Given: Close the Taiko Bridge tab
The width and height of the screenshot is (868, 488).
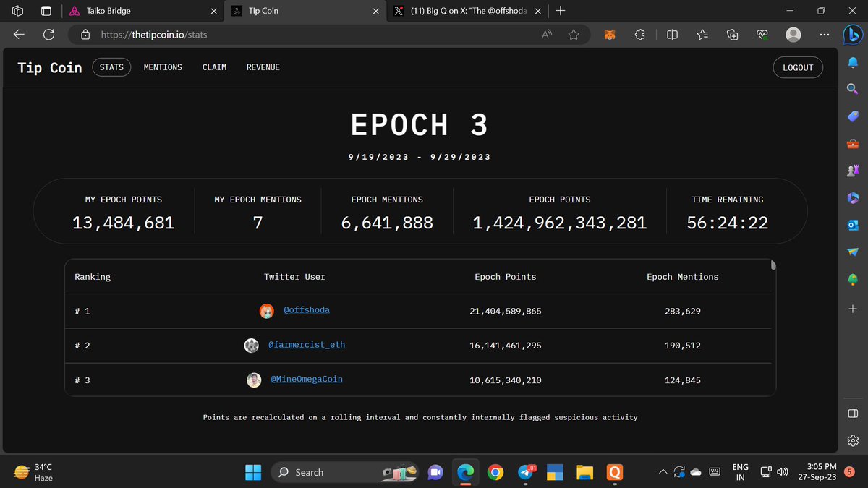Looking at the screenshot, I should (213, 11).
